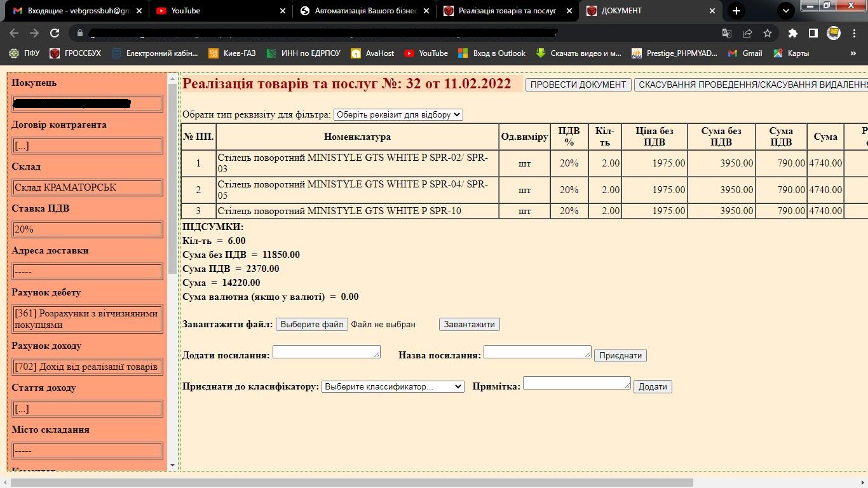The height and width of the screenshot is (488, 868).
Task: Click the translate page icon in the address bar
Action: (x=727, y=33)
